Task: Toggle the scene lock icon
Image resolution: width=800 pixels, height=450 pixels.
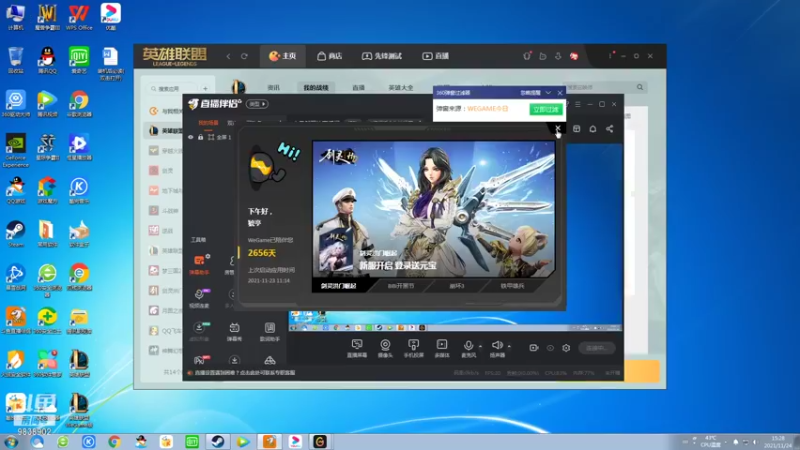Action: point(201,137)
